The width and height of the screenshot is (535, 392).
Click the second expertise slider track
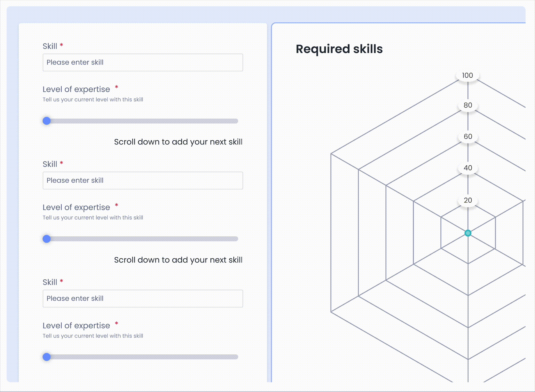click(143, 239)
